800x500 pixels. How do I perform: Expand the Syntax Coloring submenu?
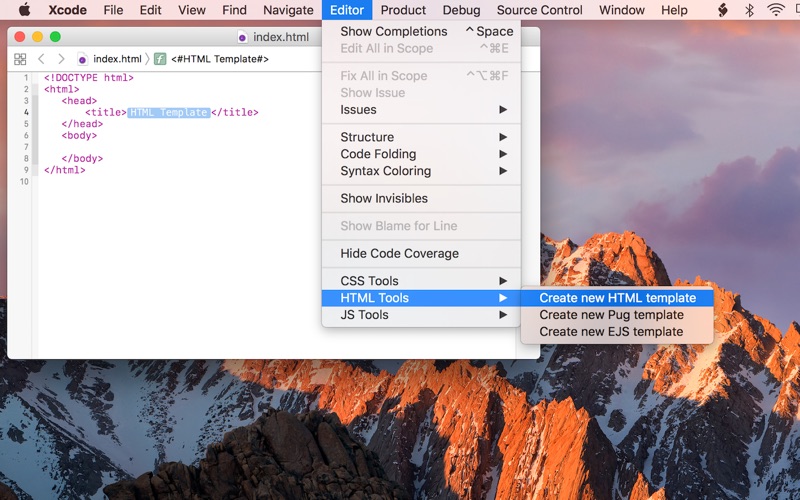click(421, 171)
